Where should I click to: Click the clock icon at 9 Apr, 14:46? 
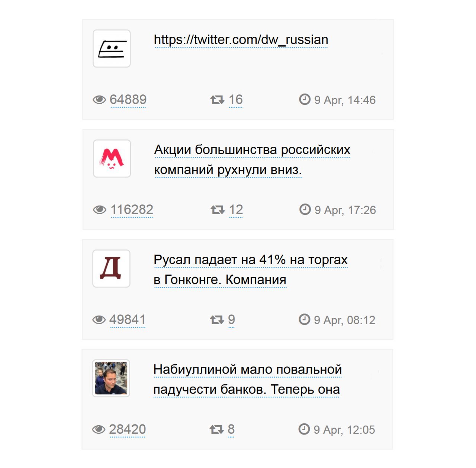click(305, 99)
